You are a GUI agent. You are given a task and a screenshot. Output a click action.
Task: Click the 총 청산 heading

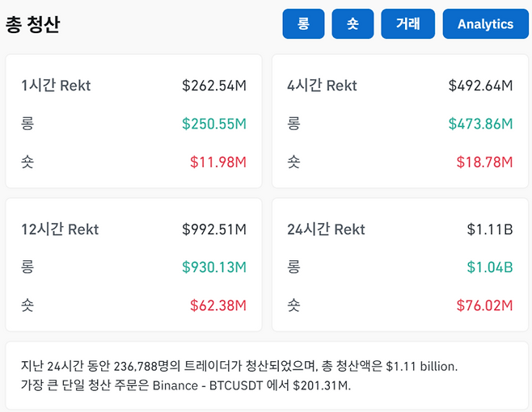[33, 24]
